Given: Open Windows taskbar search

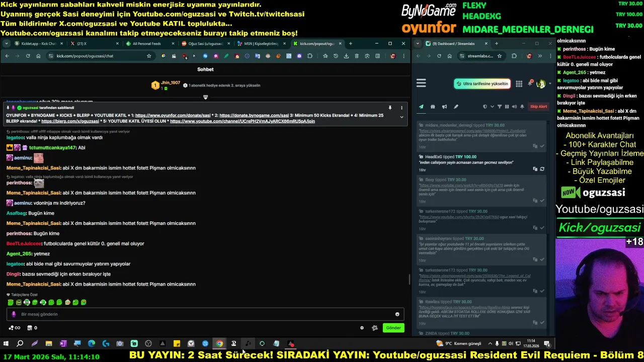Looking at the screenshot, I should [x=20, y=344].
